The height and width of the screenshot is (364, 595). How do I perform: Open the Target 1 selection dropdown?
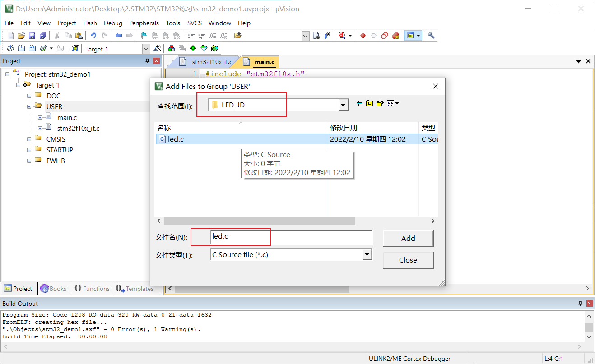point(146,49)
